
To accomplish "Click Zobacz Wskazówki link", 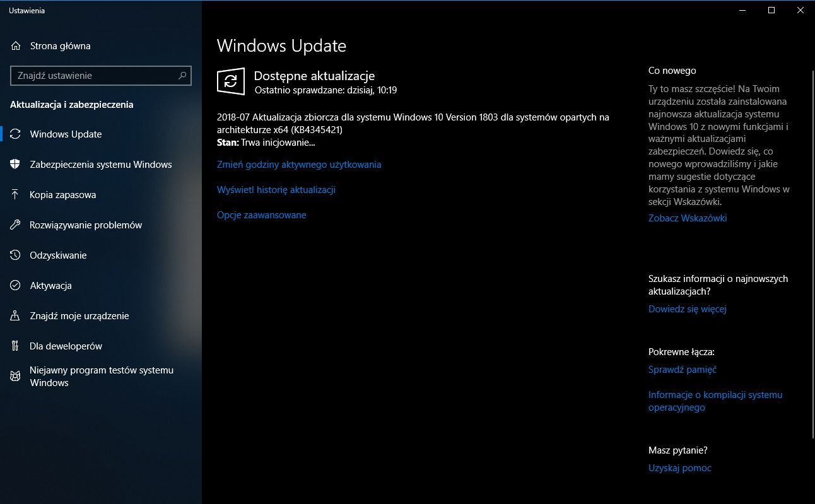I will click(x=688, y=218).
